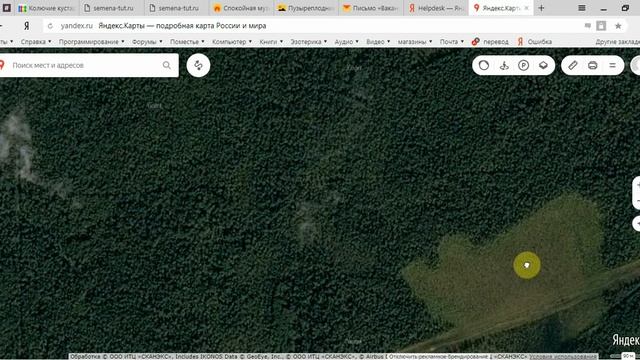Reload the page in address bar
640x360 pixels.
click(50, 26)
